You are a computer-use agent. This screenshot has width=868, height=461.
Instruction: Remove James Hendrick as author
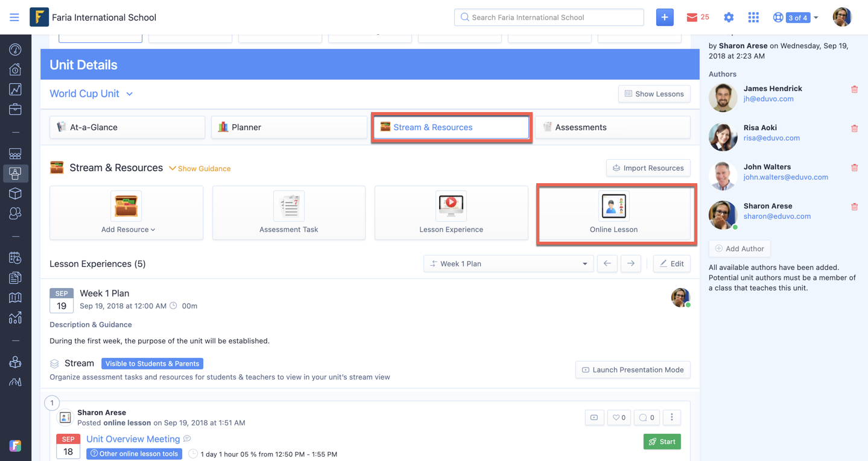point(854,89)
